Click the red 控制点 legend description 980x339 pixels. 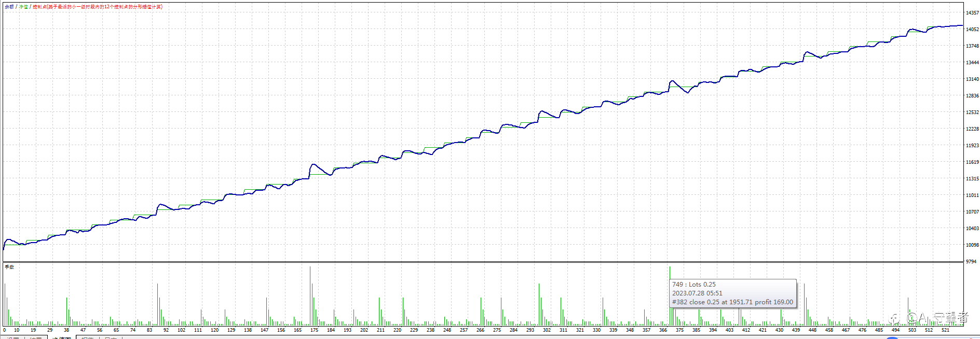click(x=98, y=7)
